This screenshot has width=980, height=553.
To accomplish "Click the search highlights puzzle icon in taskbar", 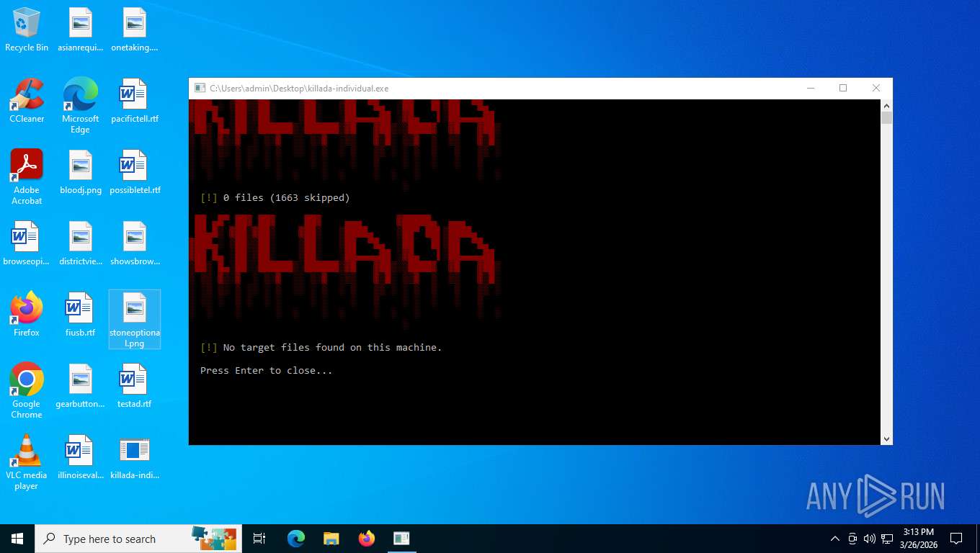I will pyautogui.click(x=214, y=538).
